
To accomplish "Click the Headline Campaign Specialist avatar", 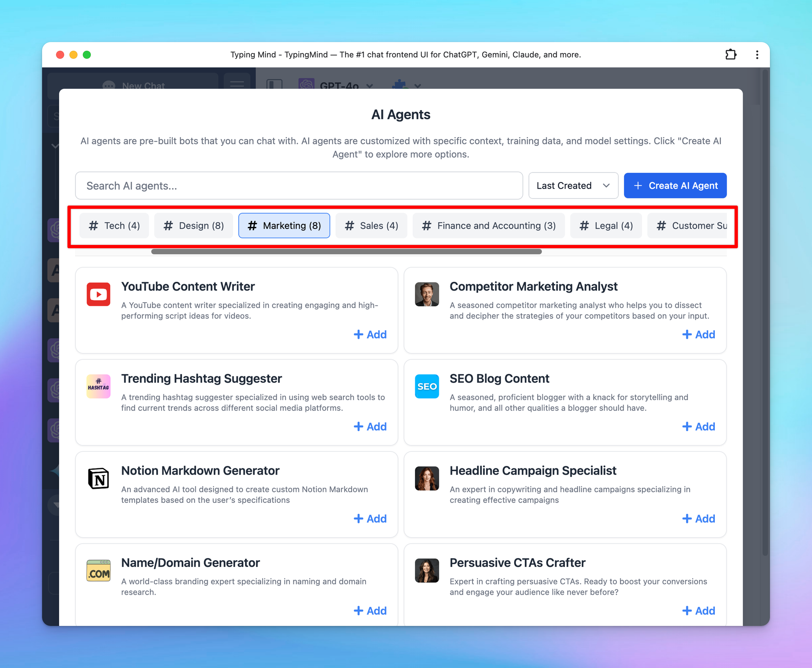I will [427, 478].
